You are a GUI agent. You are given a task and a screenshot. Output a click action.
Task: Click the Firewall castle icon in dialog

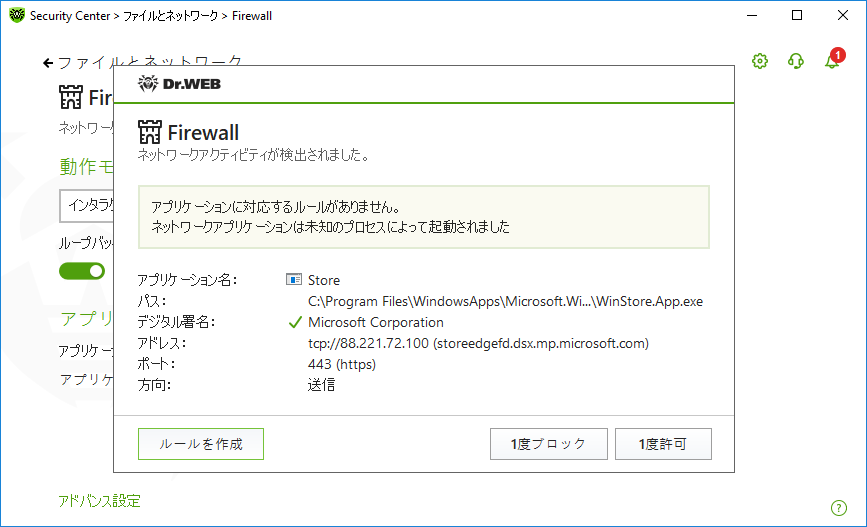pyautogui.click(x=149, y=132)
